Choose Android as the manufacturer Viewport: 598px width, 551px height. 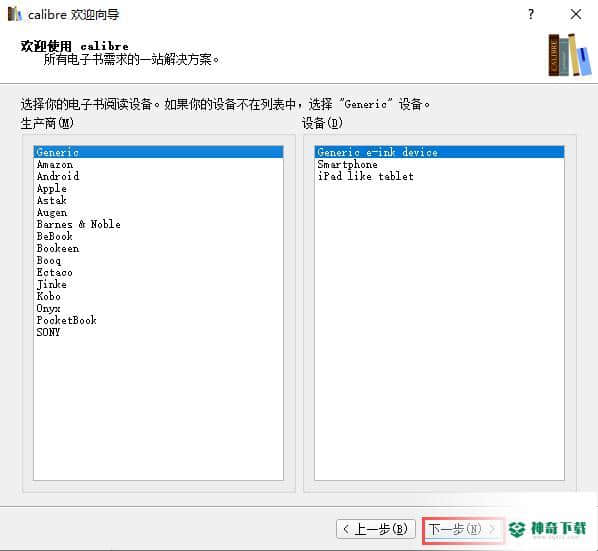click(158, 176)
